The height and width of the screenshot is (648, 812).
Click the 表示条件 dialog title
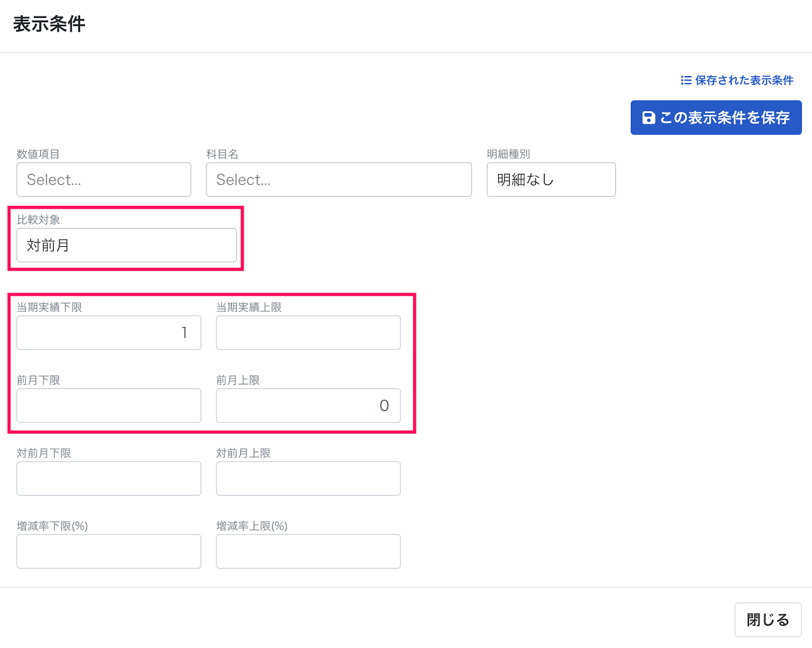tap(49, 24)
